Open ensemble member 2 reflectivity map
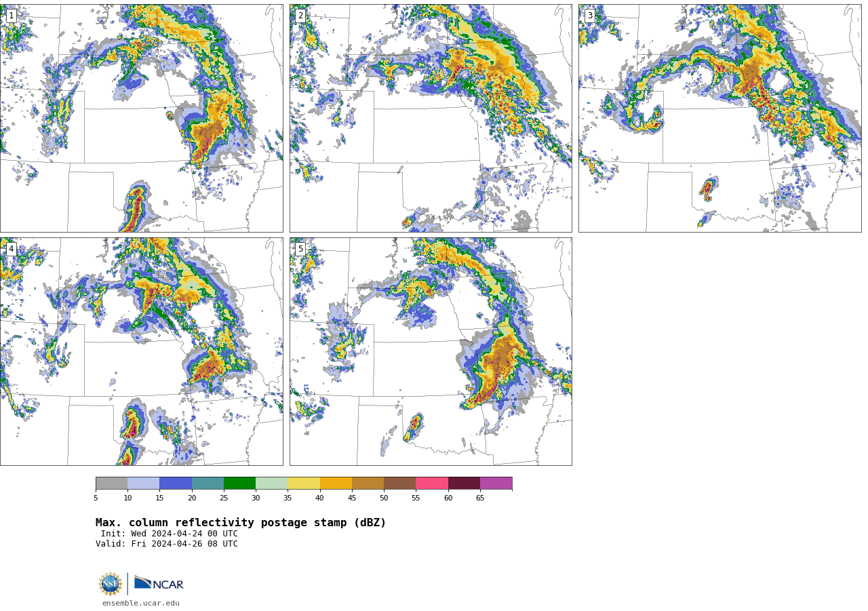Screen dimensions: 868x611 [x=431, y=118]
